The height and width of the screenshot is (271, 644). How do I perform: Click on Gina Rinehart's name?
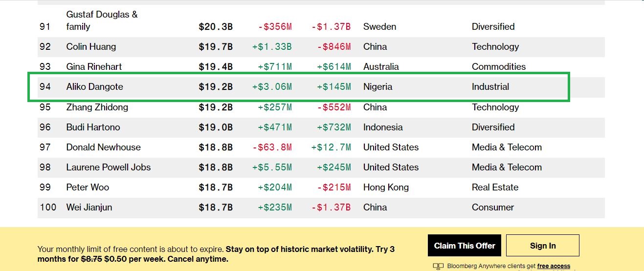click(94, 67)
